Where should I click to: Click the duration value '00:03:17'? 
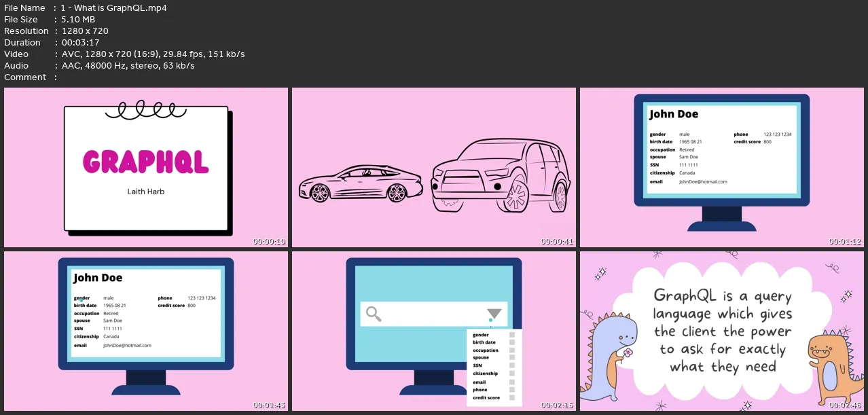81,43
